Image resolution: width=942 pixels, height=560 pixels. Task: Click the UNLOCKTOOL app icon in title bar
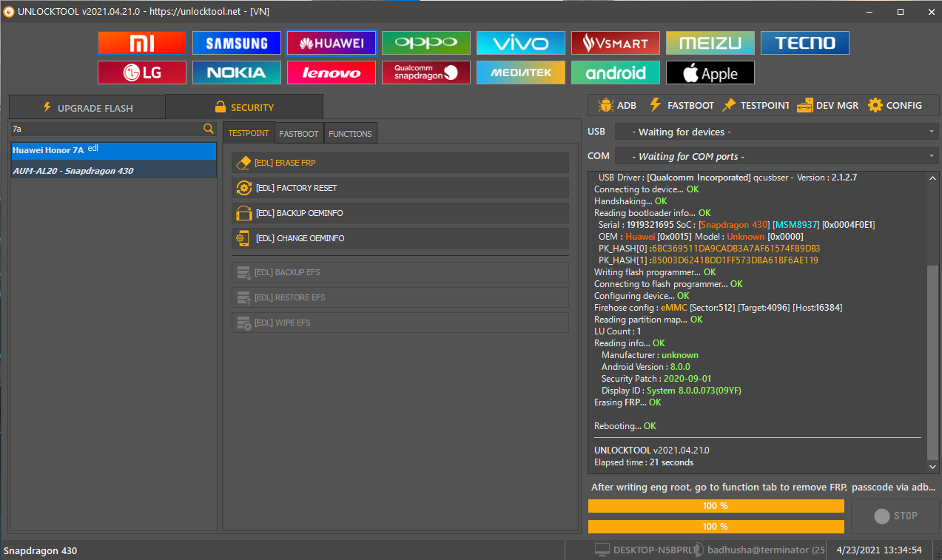[10, 12]
